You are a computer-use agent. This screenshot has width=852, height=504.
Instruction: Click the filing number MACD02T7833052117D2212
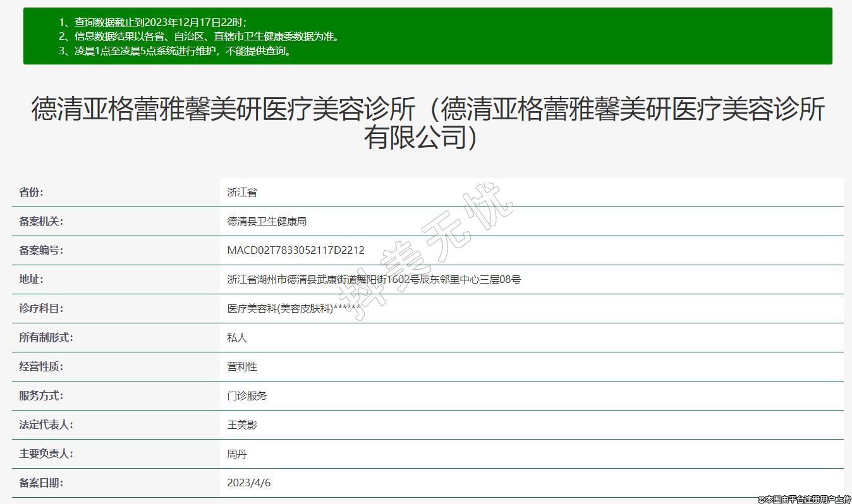coord(296,251)
